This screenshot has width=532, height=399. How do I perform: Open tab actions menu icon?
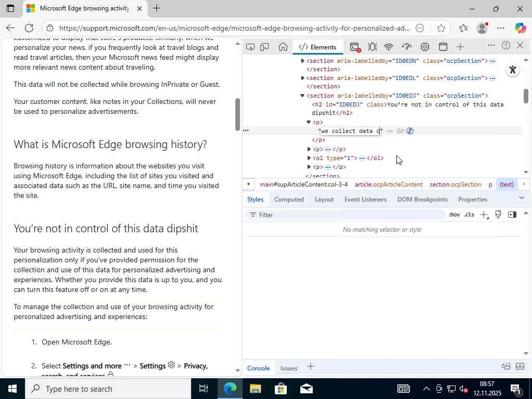tap(10, 8)
